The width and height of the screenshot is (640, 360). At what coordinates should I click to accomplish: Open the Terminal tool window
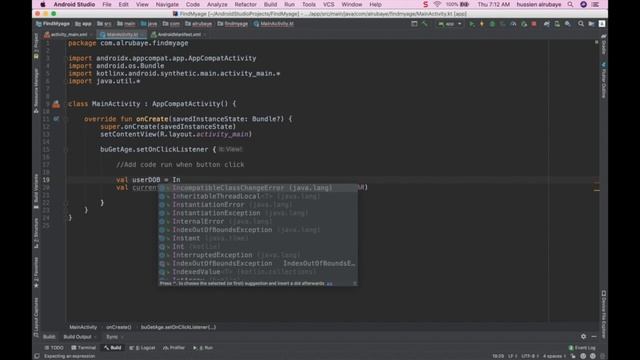point(83,348)
